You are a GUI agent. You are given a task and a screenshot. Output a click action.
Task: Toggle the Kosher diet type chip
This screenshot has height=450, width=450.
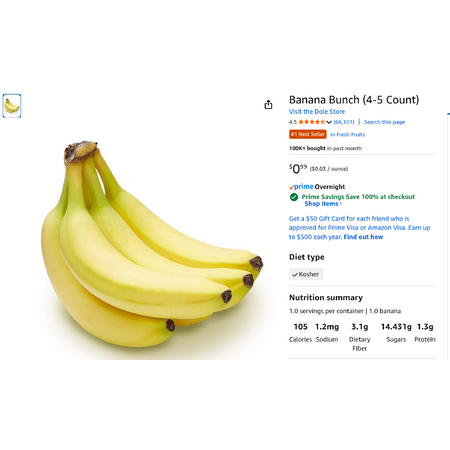click(306, 274)
